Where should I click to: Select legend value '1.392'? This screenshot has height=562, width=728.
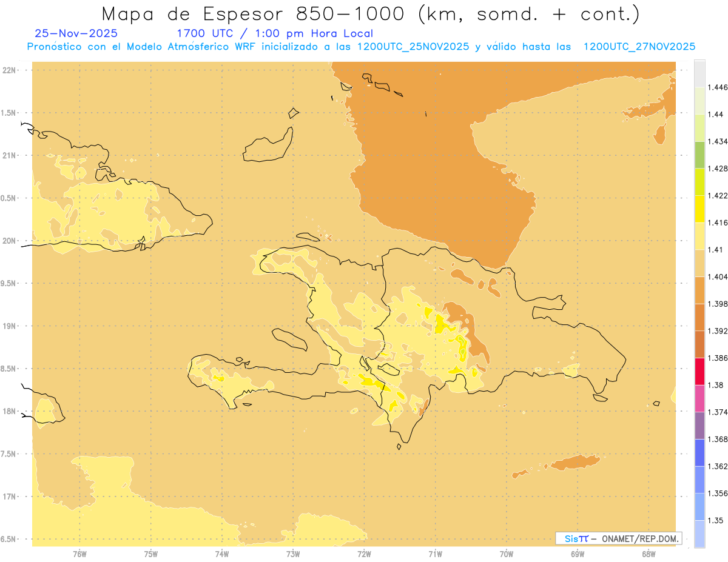click(x=719, y=331)
